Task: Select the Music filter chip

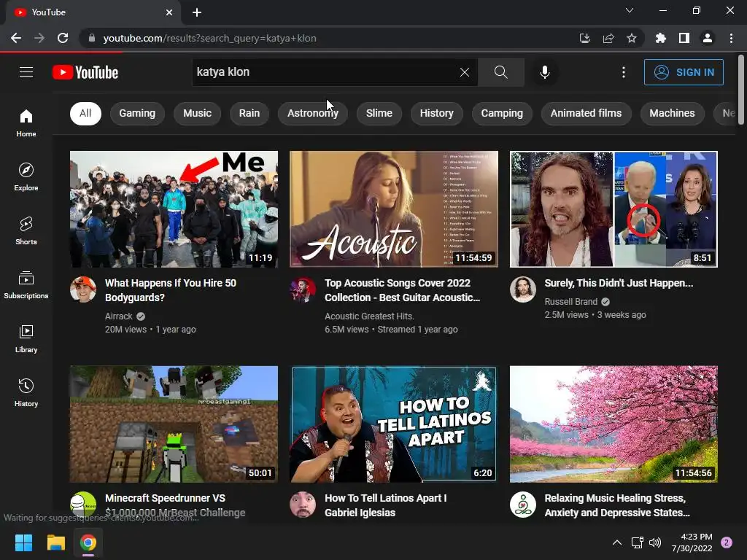Action: pos(197,113)
